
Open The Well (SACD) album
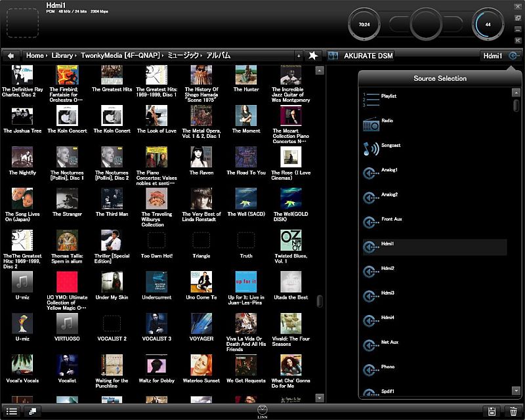pyautogui.click(x=246, y=198)
